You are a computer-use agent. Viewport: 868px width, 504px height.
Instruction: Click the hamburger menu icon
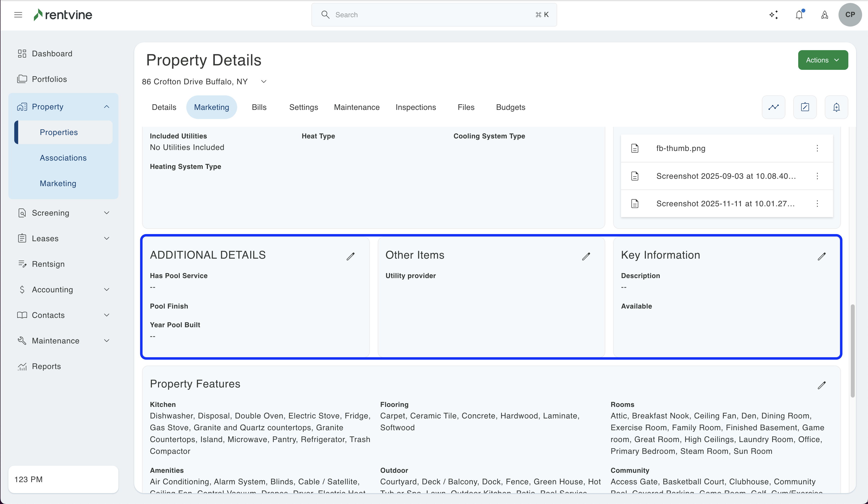[x=18, y=15]
